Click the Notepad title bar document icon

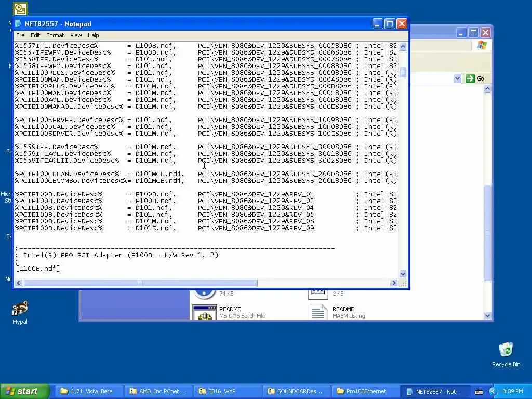(18, 24)
